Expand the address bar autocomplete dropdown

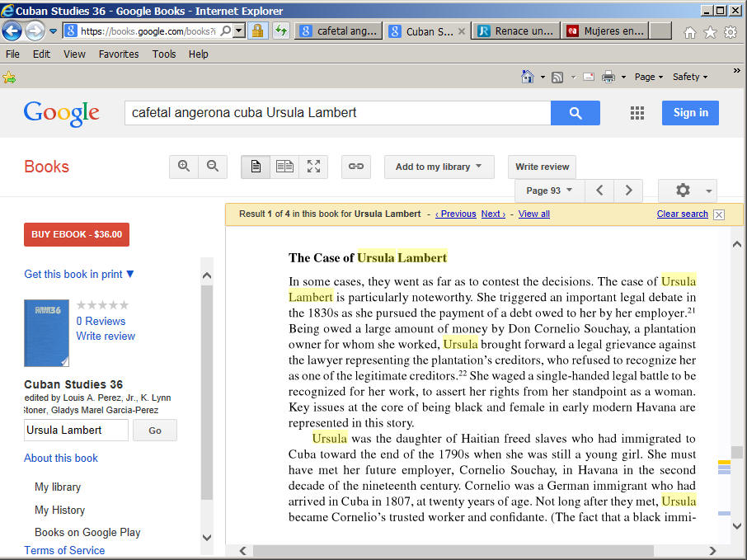click(239, 31)
